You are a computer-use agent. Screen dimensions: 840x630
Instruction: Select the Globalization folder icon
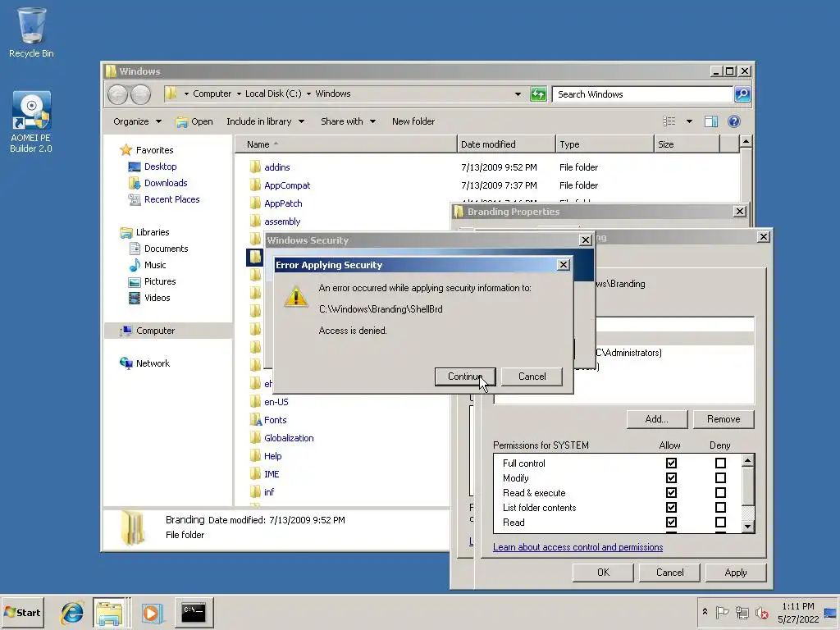coord(256,438)
